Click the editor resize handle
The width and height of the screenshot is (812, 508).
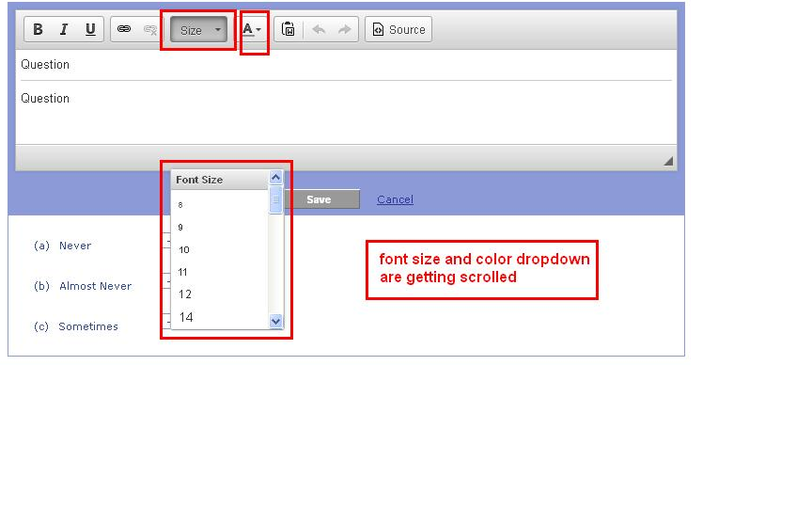tap(668, 161)
